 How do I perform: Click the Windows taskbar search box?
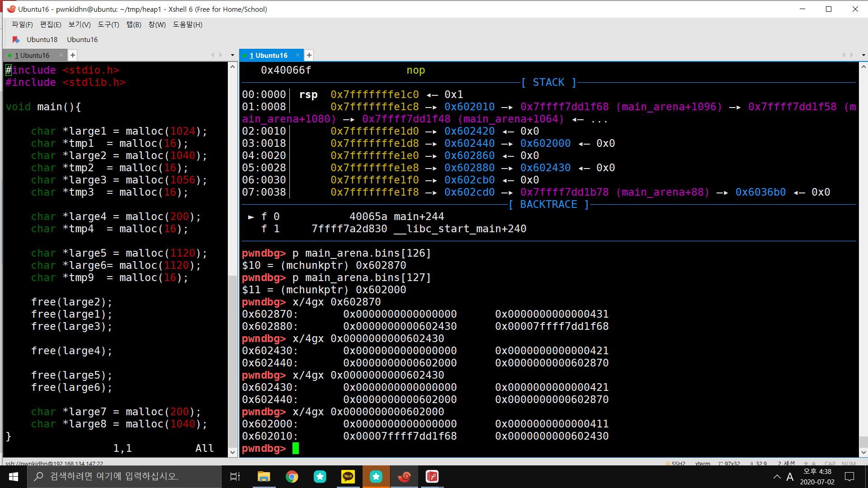tap(124, 477)
